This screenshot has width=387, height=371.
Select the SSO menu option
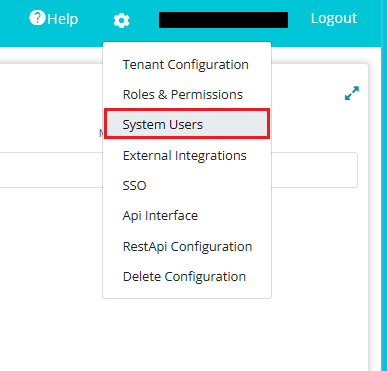(x=134, y=186)
